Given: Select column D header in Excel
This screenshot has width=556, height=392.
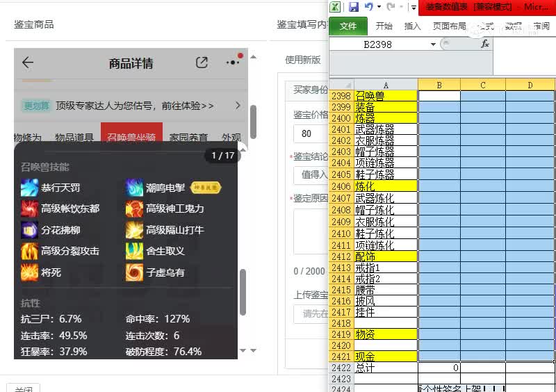Looking at the screenshot, I should click(530, 85).
